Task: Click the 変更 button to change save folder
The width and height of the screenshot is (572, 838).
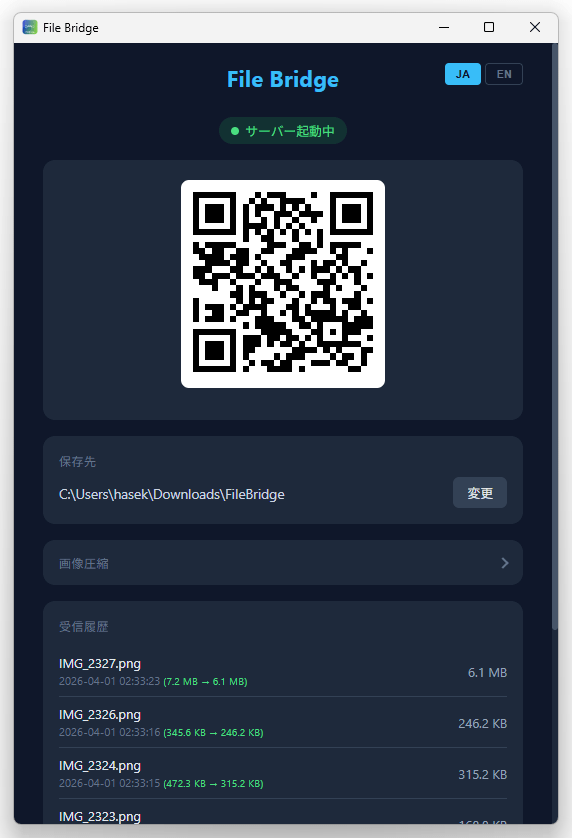Action: [x=480, y=493]
